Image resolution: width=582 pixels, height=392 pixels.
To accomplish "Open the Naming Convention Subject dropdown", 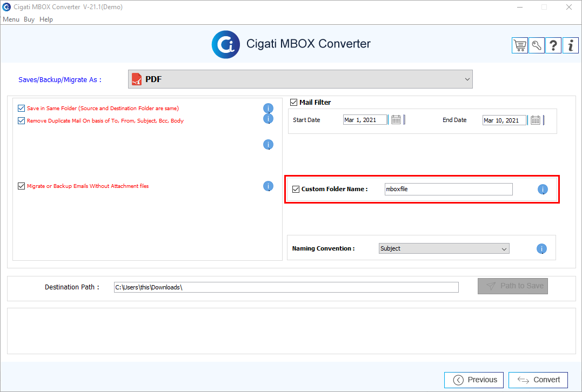I will pyautogui.click(x=444, y=248).
